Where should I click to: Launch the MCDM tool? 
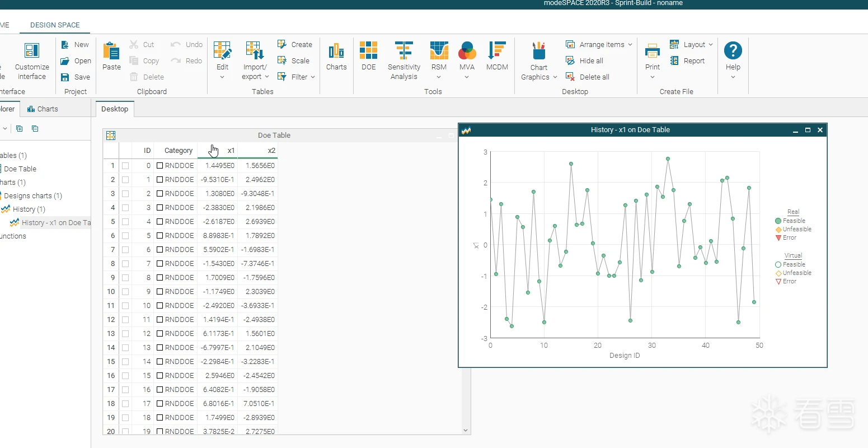click(497, 56)
